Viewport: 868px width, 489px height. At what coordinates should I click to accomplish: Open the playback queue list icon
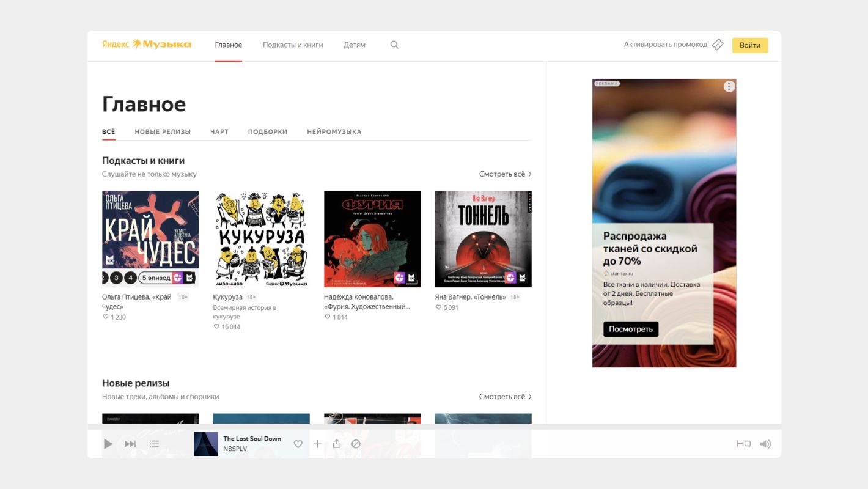click(155, 444)
